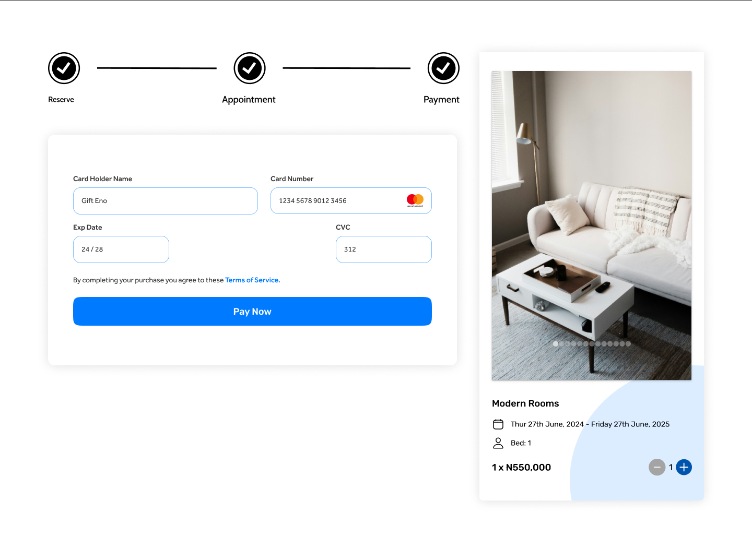Open the Terms of Service link
Image resolution: width=752 pixels, height=560 pixels.
click(x=253, y=280)
